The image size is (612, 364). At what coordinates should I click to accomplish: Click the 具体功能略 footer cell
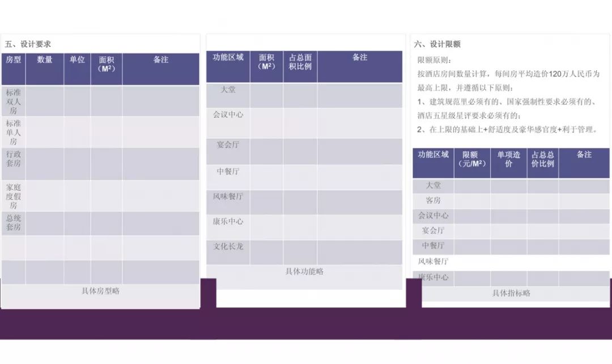tap(304, 272)
